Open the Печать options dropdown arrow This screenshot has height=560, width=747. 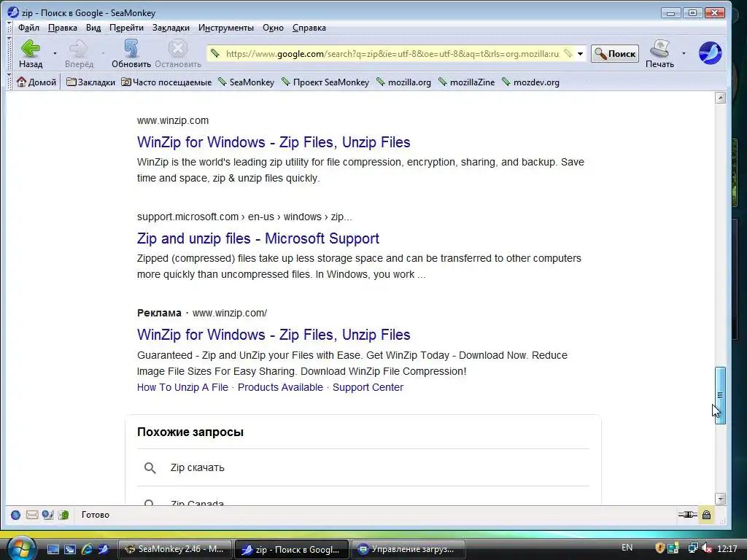coord(684,53)
